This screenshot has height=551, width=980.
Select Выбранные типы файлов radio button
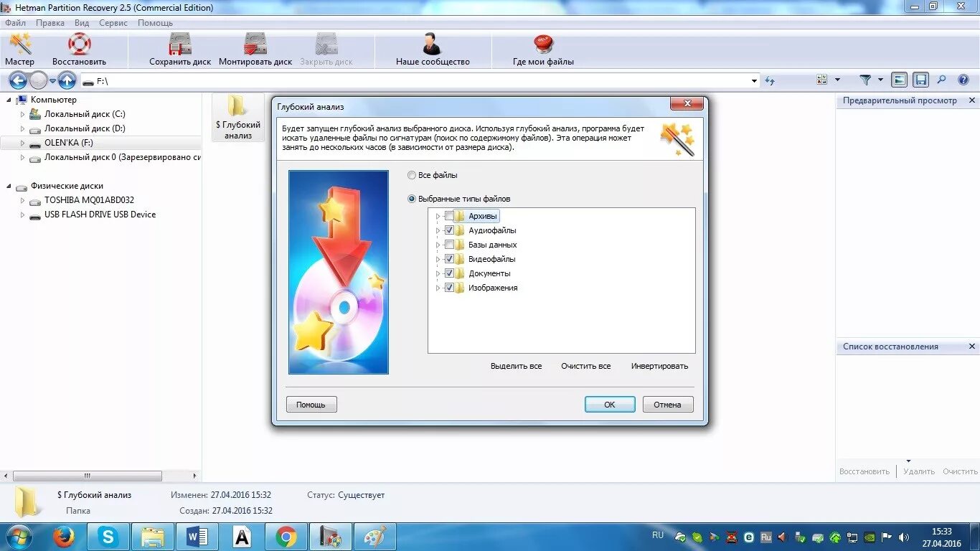[411, 199]
